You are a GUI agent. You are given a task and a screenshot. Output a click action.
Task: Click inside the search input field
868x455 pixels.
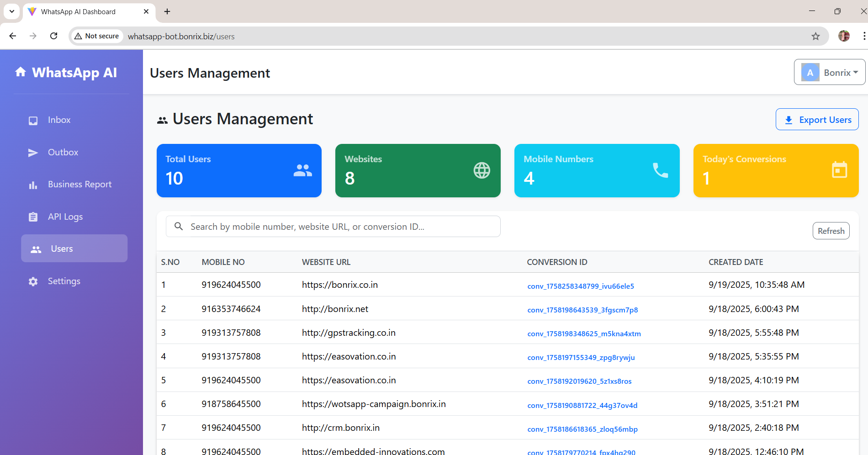coord(333,226)
